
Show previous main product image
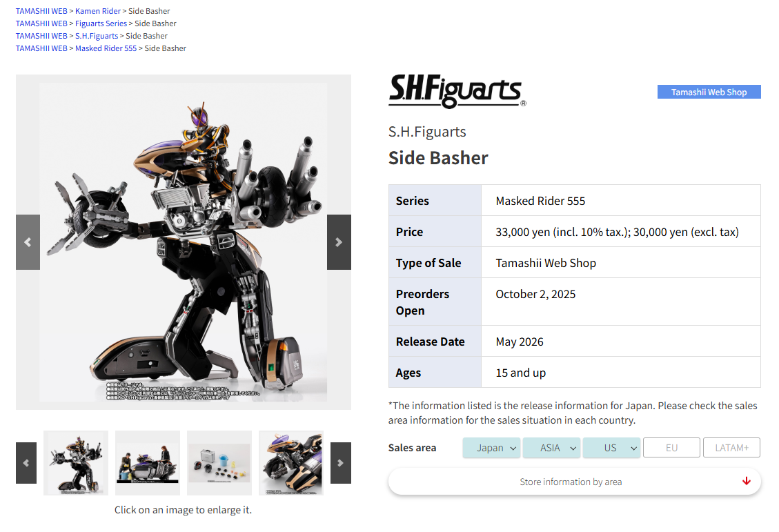pyautogui.click(x=28, y=242)
